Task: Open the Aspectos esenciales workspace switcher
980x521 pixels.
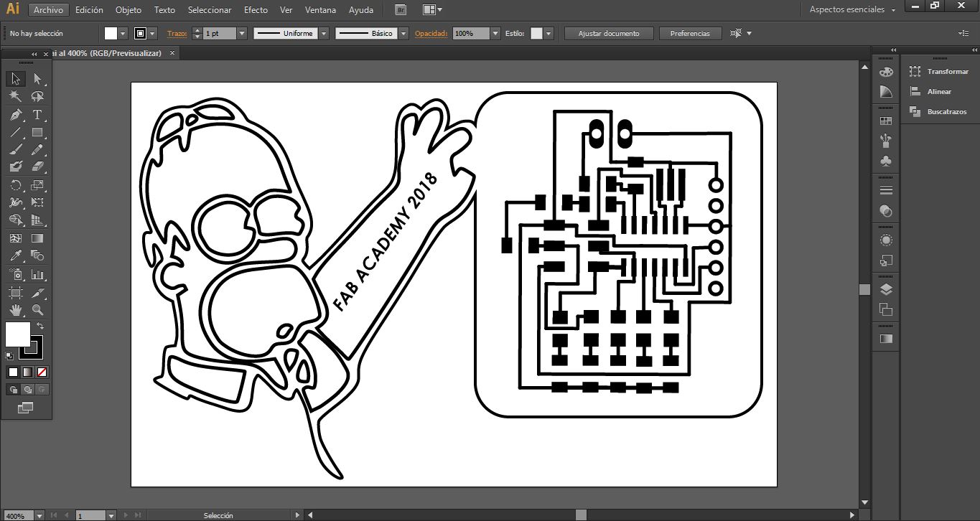Action: pos(852,10)
